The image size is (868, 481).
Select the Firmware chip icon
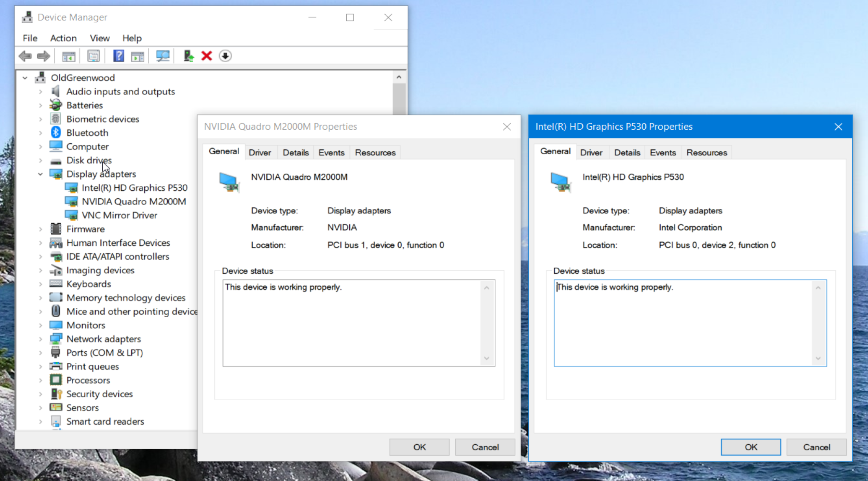coord(56,229)
